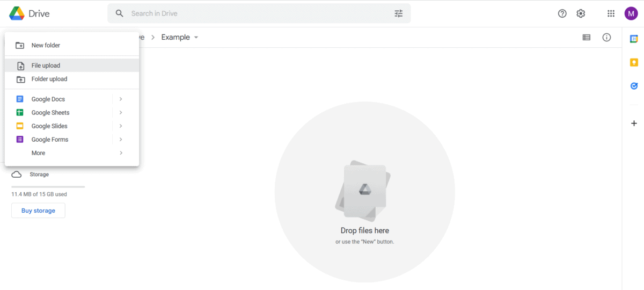Screen dimensions: 644x290
Task: Click the Drop files here illustration
Action: pyautogui.click(x=364, y=192)
